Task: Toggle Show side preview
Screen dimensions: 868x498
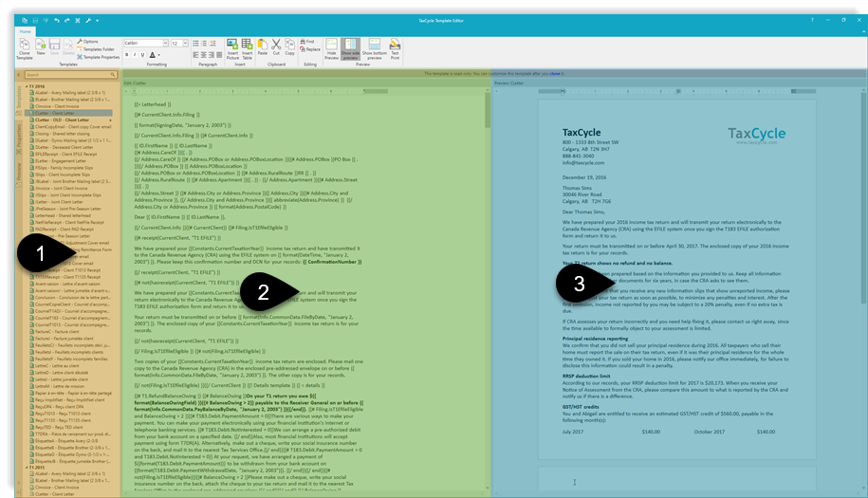Action: click(350, 49)
